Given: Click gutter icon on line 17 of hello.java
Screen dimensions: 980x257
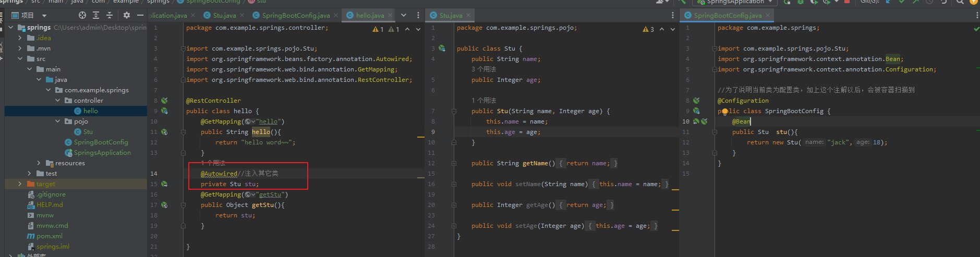Looking at the screenshot, I should point(164,204).
